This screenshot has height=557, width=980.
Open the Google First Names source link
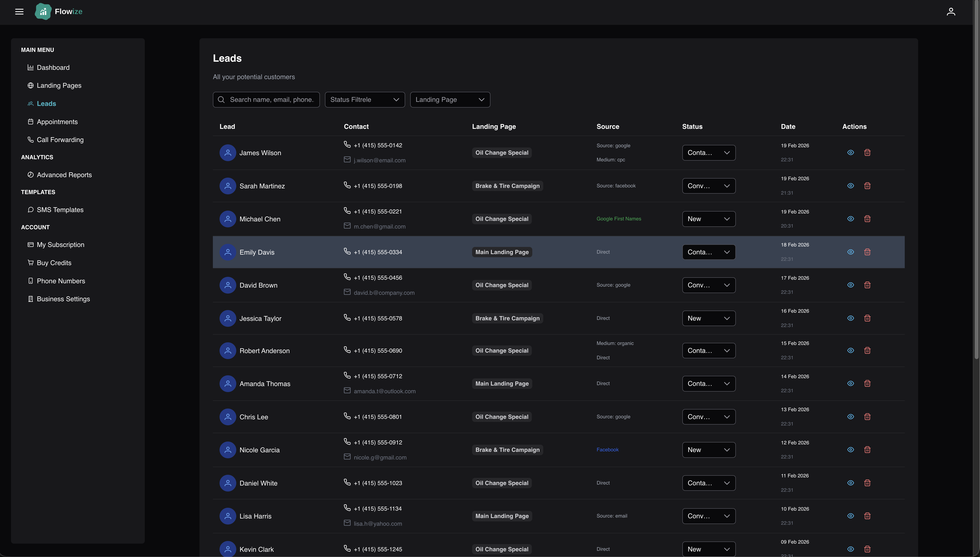(619, 218)
